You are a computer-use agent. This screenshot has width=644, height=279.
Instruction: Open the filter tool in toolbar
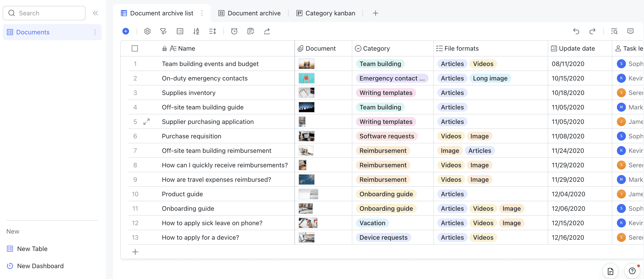pos(163,31)
